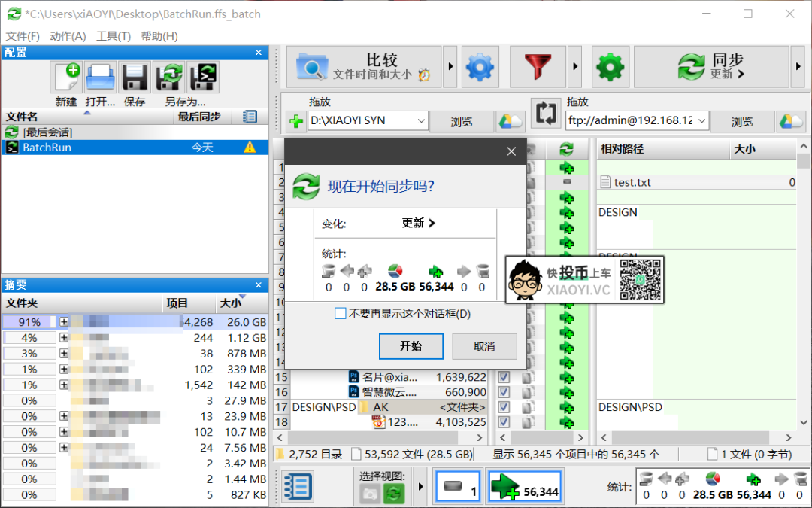Swap sides with the arrows button
Image resolution: width=812 pixels, height=508 pixels.
click(x=546, y=112)
